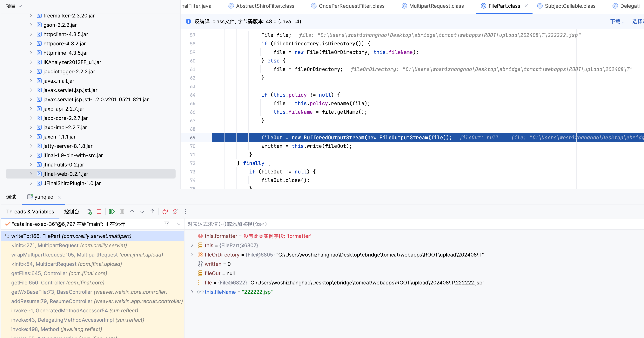The image size is (644, 338).
Task: Resume program execution
Action: tap(112, 212)
